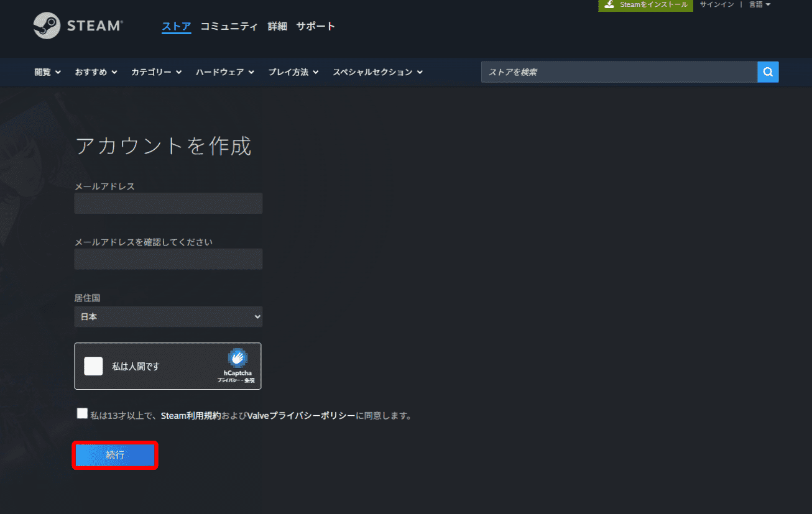Click the hCaptcha logo icon
This screenshot has width=812, height=514.
click(238, 358)
